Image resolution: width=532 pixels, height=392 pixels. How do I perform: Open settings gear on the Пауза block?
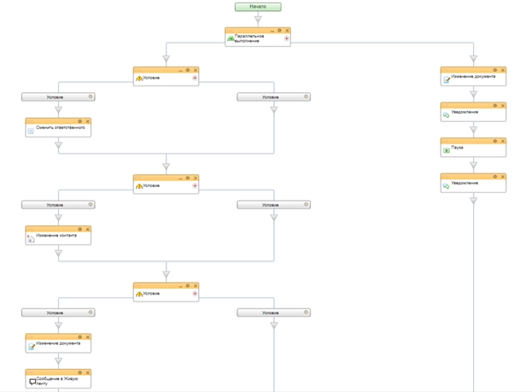[x=494, y=141]
